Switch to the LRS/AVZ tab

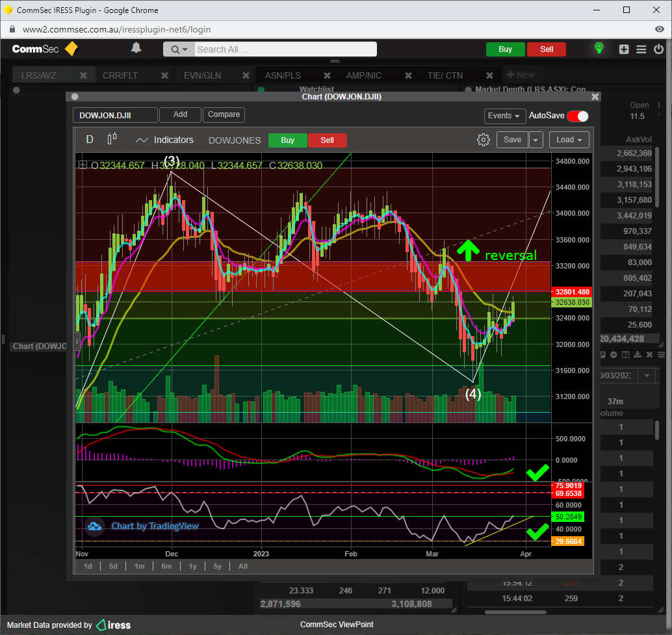(38, 75)
